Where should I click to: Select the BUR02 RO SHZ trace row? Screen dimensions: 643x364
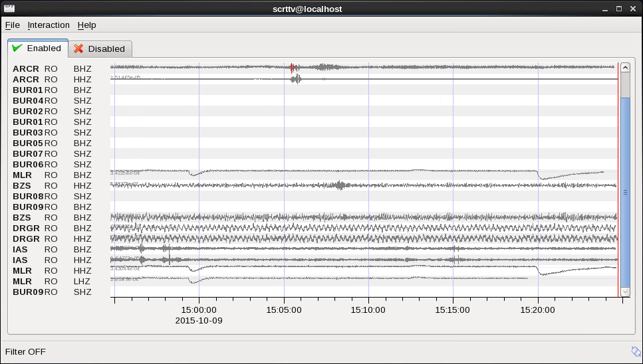click(315, 111)
